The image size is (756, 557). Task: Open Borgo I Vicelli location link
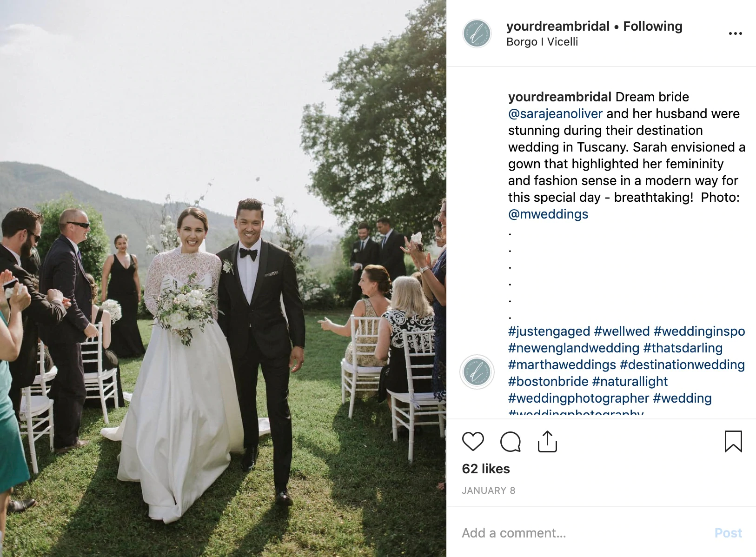[542, 42]
